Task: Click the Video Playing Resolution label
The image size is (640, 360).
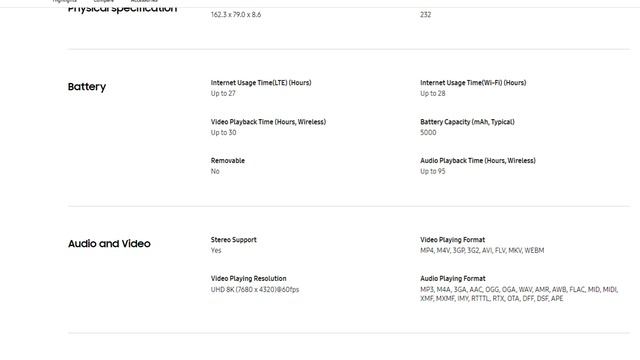Action: coord(249,279)
